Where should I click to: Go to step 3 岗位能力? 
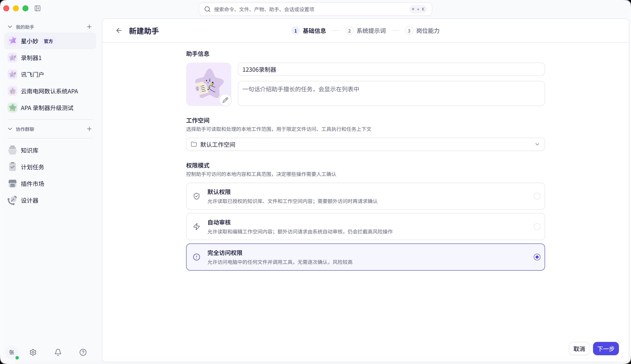(x=422, y=31)
